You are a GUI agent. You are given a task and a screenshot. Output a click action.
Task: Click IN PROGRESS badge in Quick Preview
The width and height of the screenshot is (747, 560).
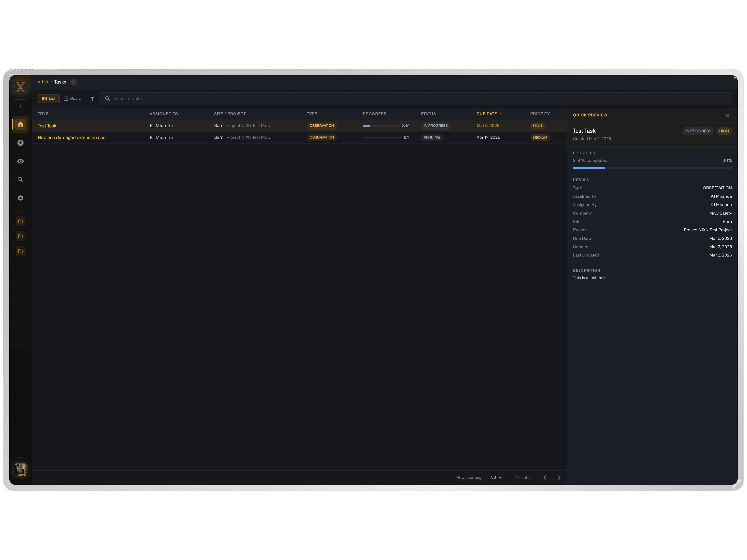(x=698, y=131)
